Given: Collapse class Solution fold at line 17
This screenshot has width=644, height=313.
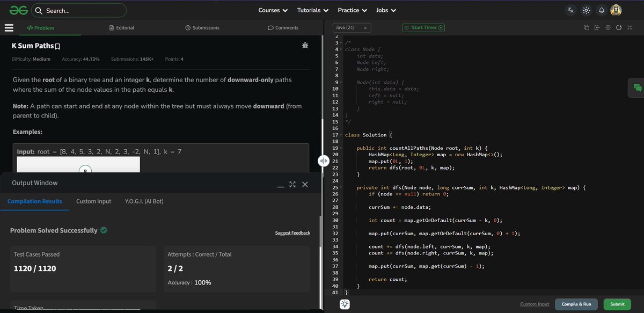Looking at the screenshot, I should pyautogui.click(x=341, y=135).
